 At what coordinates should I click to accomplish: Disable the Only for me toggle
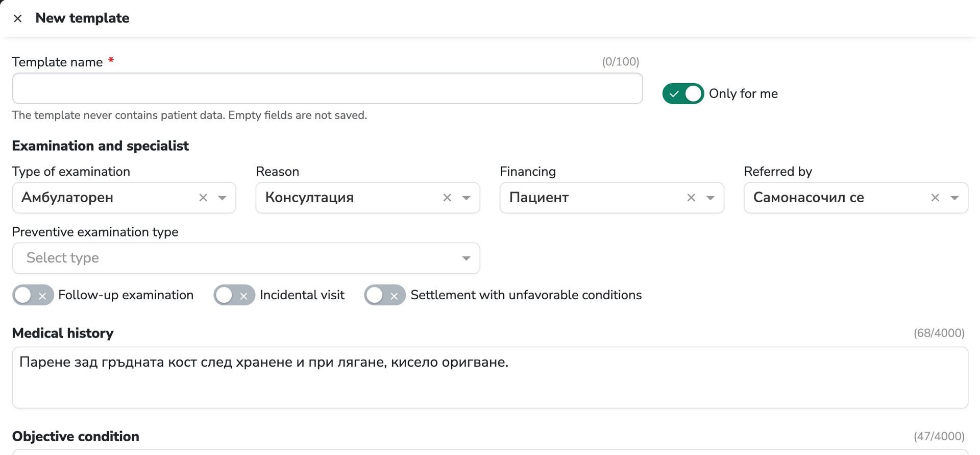[683, 93]
